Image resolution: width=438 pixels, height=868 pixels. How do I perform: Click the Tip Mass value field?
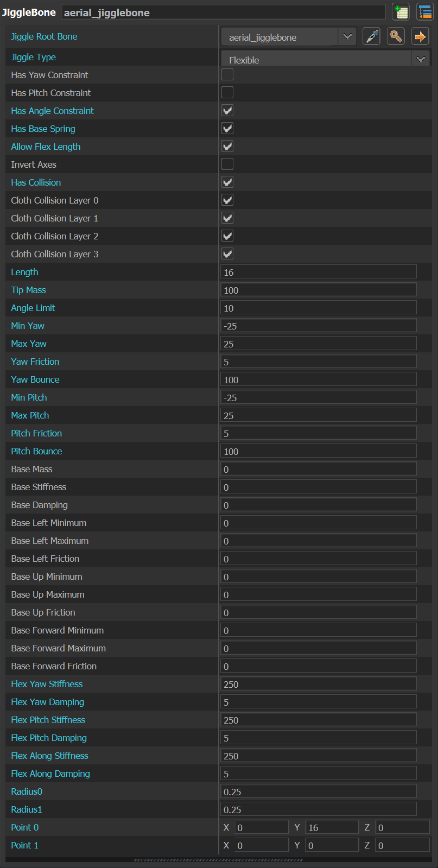[319, 290]
